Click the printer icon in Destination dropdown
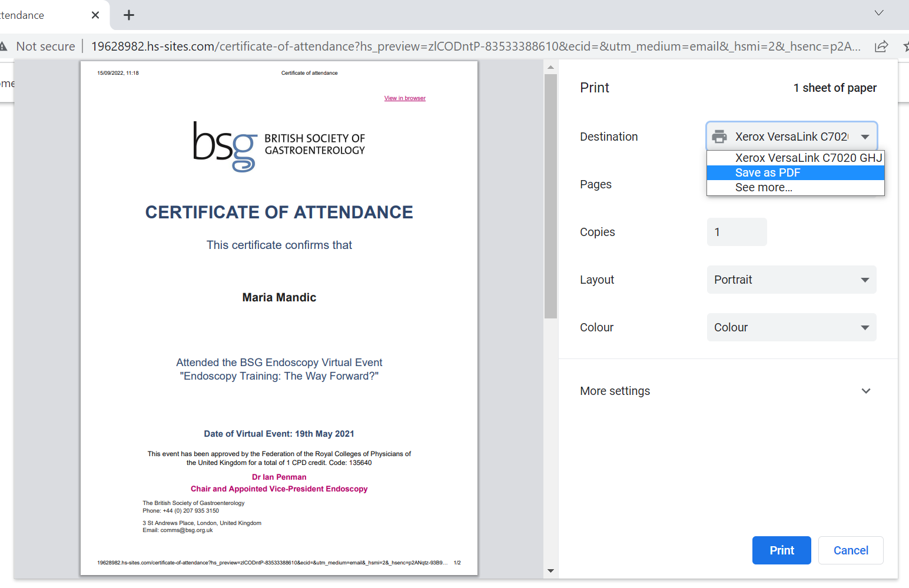This screenshot has width=909, height=588. (x=719, y=137)
